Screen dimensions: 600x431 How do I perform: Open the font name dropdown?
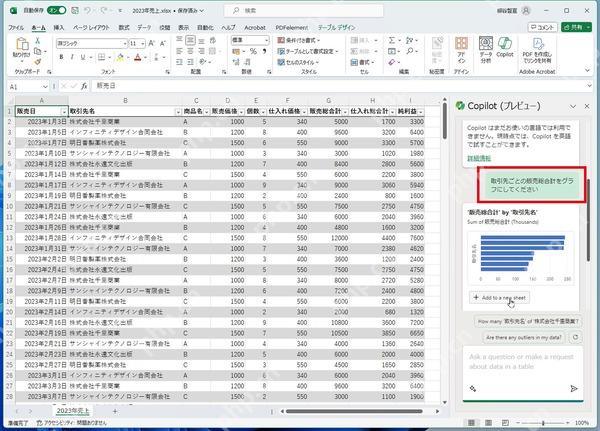125,44
